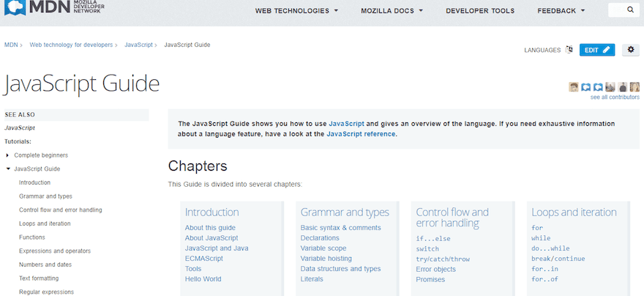Click the first contributor avatar
The width and height of the screenshot is (644, 296).
574,86
